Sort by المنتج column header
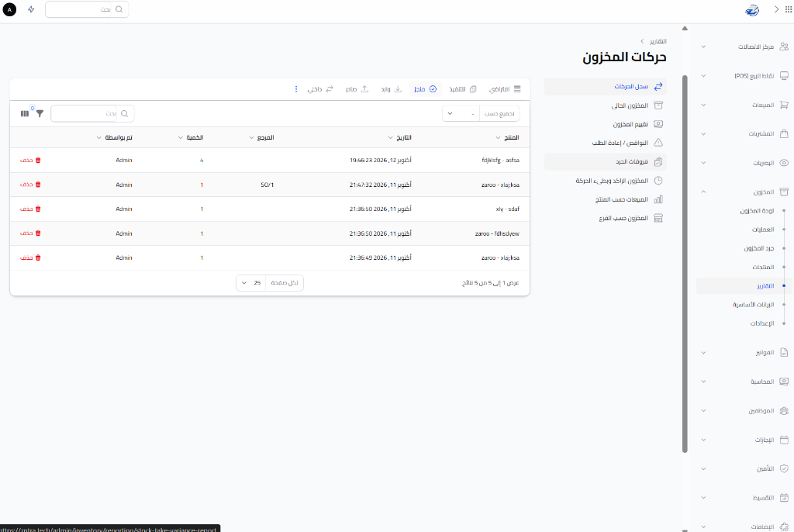Image resolution: width=794 pixels, height=532 pixels. pos(507,137)
